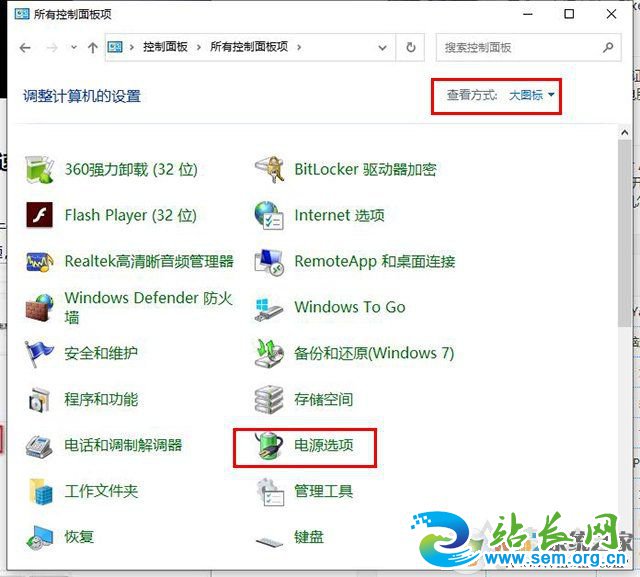Open Flash Player (32 位) link
640x577 pixels.
(131, 215)
